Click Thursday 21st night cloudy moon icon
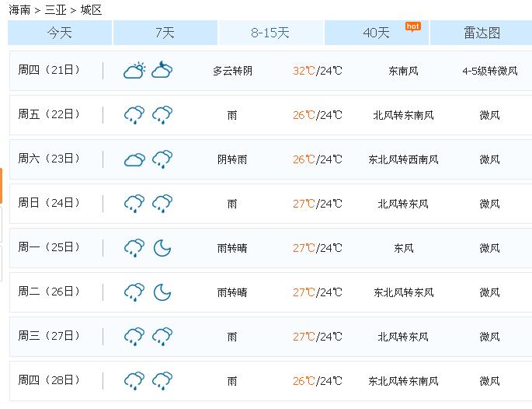The width and height of the screenshot is (532, 409). [162, 70]
